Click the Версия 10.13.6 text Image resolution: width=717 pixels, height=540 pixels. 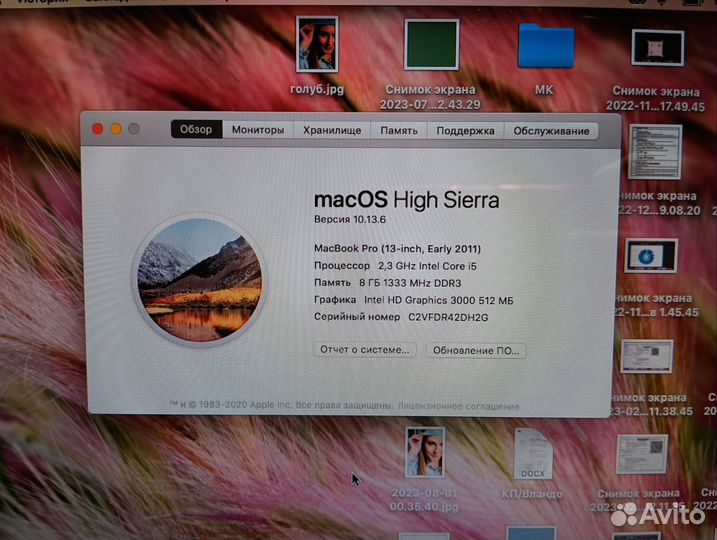click(350, 219)
